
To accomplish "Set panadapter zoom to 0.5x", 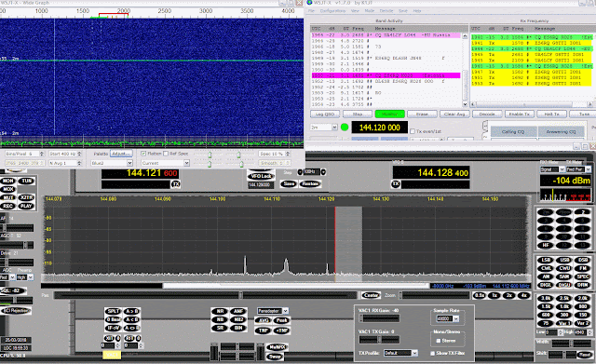I will tap(480, 295).
